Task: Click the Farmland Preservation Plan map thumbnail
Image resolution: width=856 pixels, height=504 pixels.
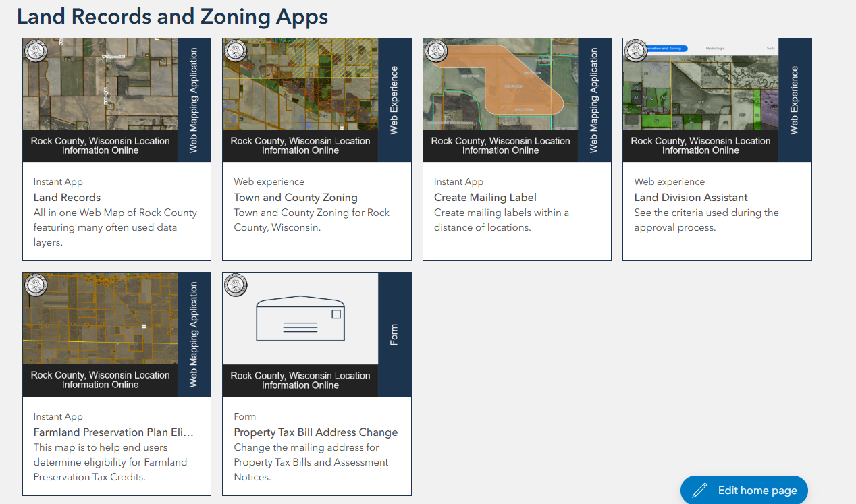Action: [100, 317]
